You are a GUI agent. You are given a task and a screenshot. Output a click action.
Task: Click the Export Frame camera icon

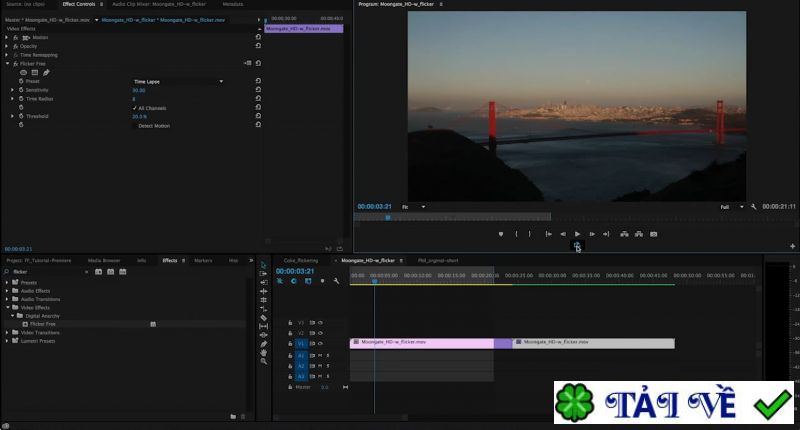(x=654, y=234)
